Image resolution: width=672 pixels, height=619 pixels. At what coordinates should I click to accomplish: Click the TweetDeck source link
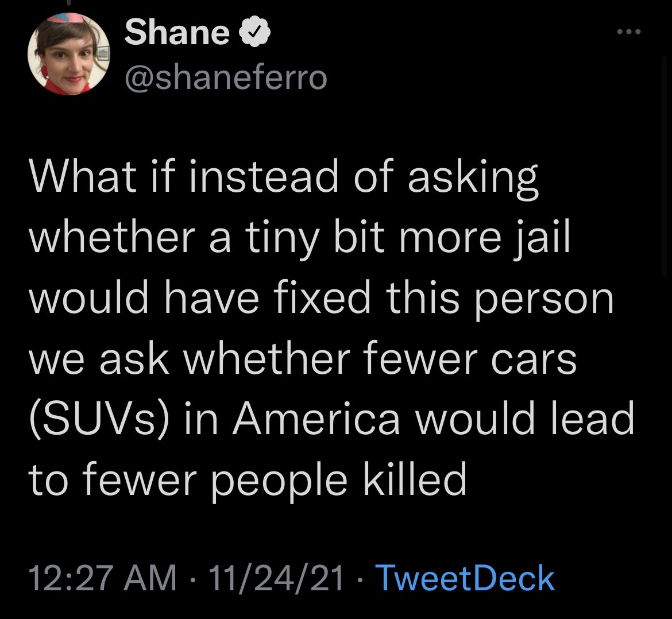(x=465, y=578)
